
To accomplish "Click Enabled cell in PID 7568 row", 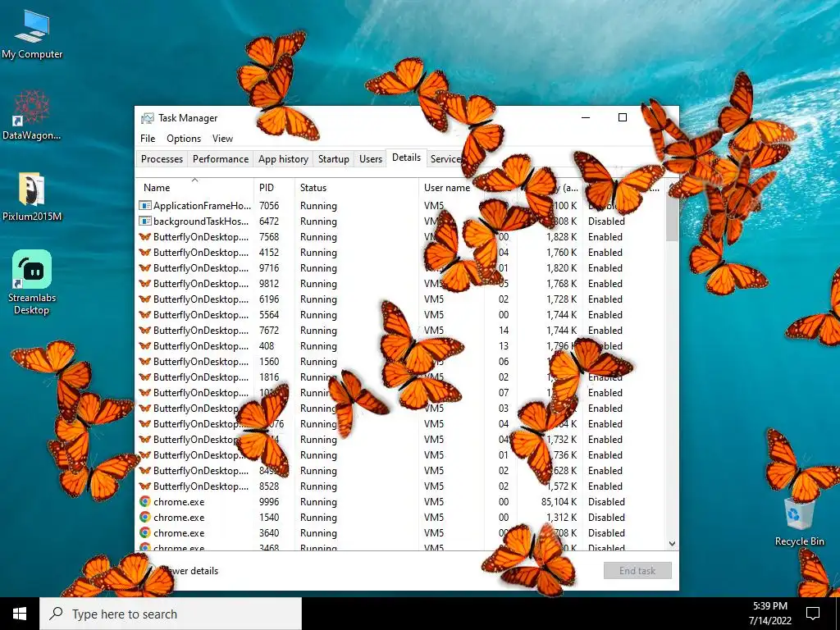I will coord(605,236).
